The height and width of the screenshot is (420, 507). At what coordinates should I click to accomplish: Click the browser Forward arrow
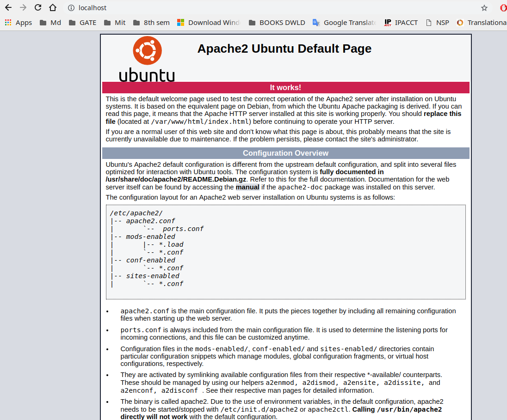[23, 8]
